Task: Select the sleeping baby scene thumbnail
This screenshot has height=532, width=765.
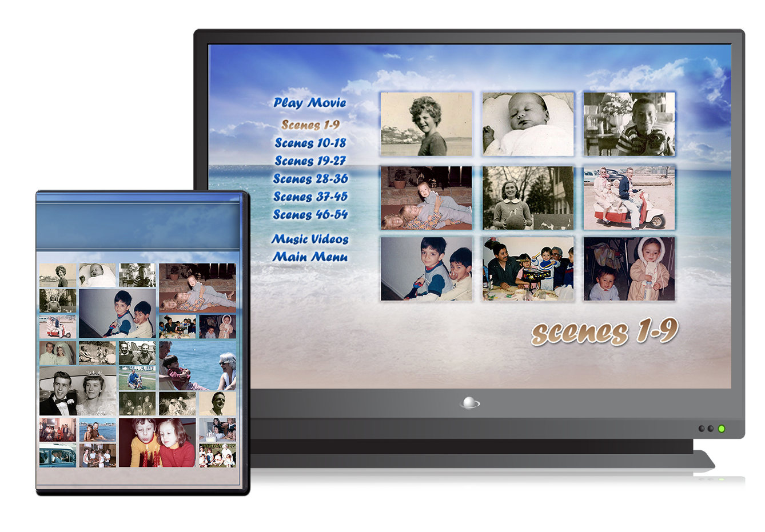Action: coord(528,124)
